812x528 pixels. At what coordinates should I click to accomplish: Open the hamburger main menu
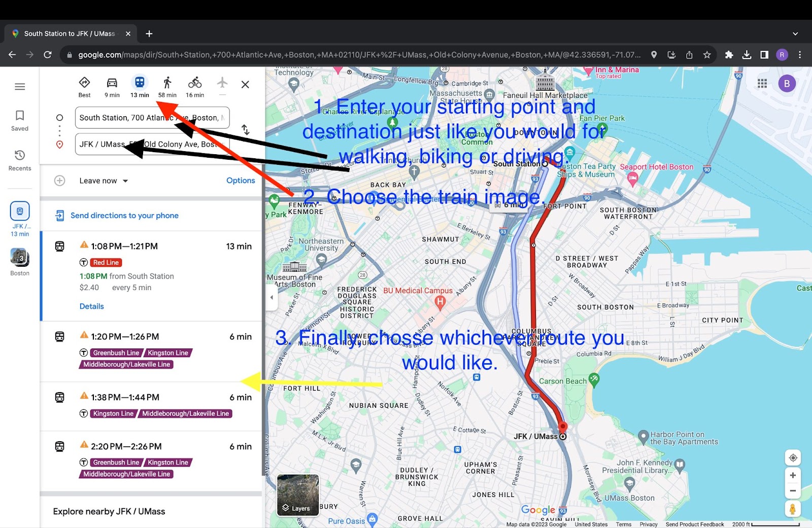(x=20, y=87)
